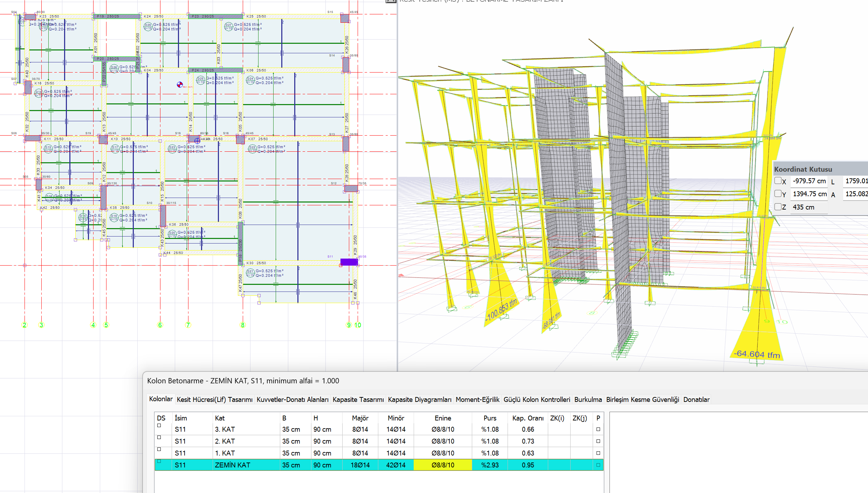Click the red-blue mass center marker
This screenshot has width=868, height=493.
pyautogui.click(x=180, y=84)
